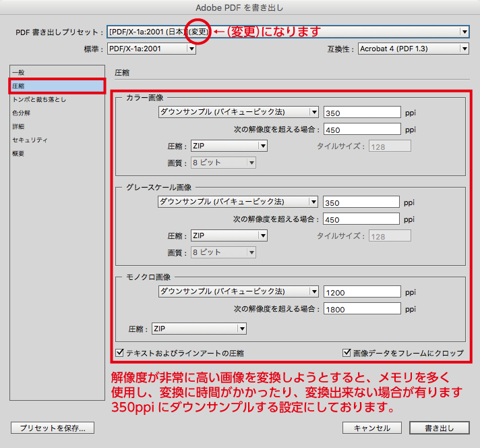This screenshot has width=480, height=448.
Task: Toggle テキストおよびラインアートの圧縮 checkbox
Action: coord(120,353)
